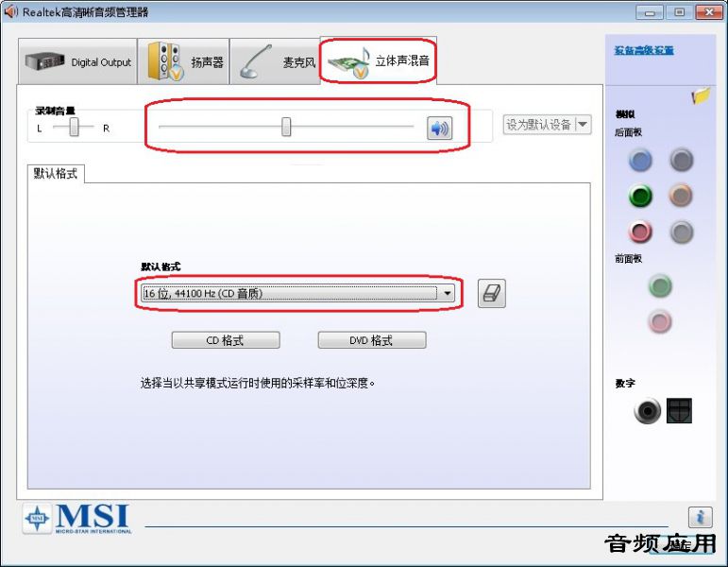The image size is (728, 567).
Task: Maximize the Realtek audio manager window
Action: 679,12
